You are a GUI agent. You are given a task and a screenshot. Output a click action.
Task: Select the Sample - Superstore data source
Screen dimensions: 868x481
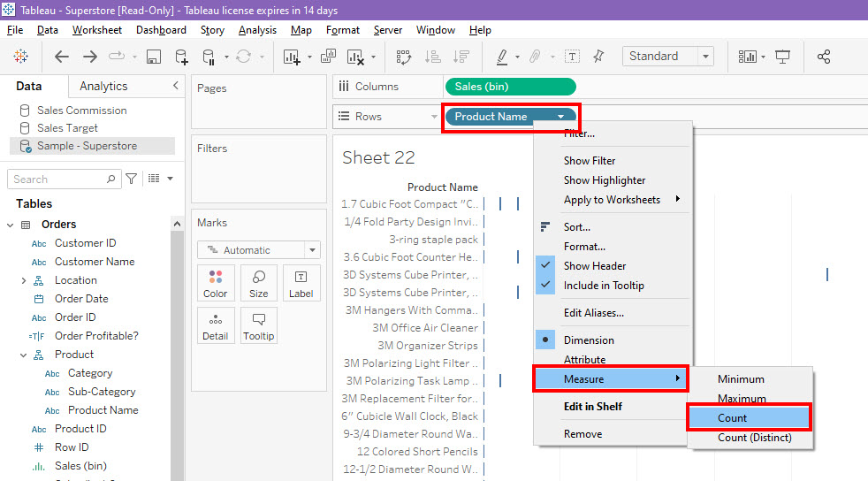pos(93,146)
